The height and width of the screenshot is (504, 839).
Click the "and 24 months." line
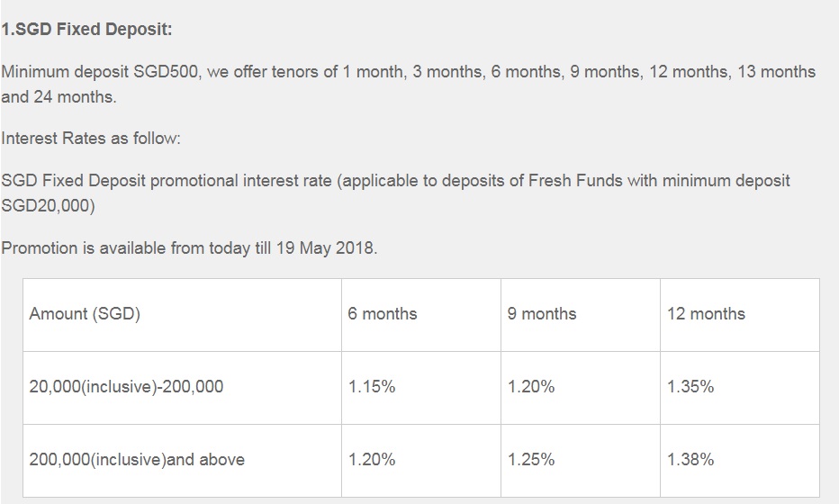59,96
